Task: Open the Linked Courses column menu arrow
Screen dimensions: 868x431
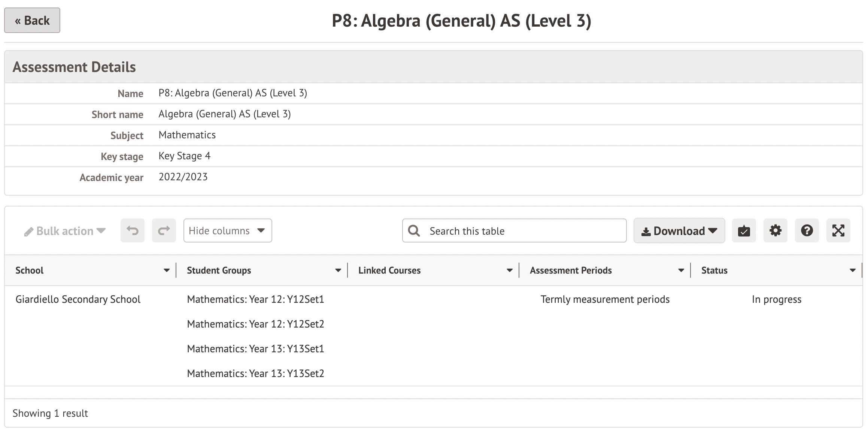Action: (x=510, y=270)
